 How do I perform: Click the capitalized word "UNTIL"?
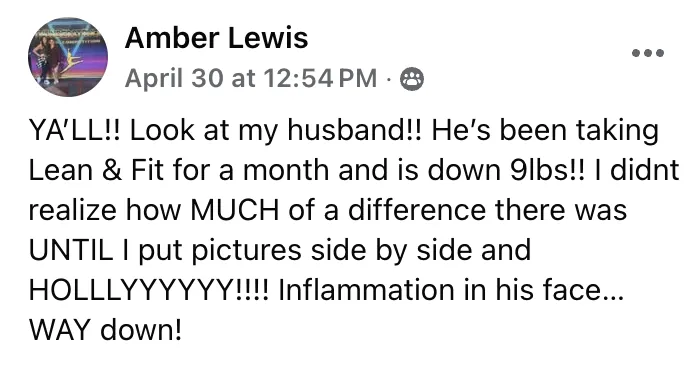tap(71, 250)
